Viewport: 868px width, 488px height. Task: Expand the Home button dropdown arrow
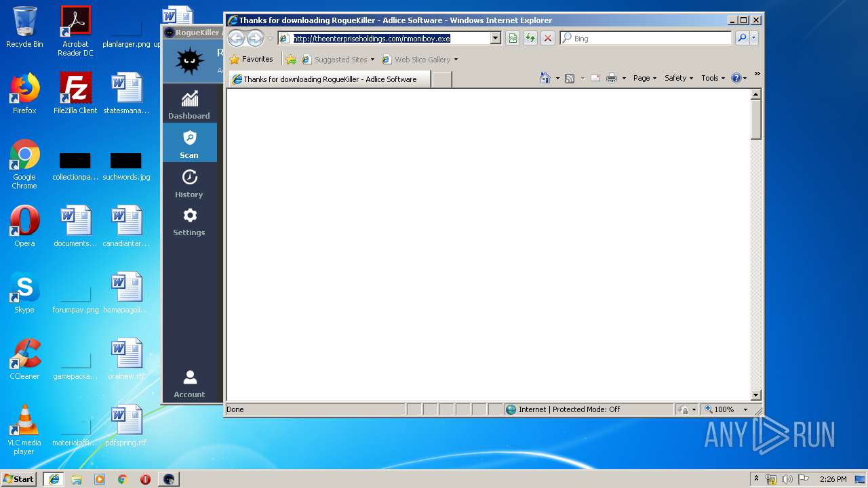tap(557, 78)
